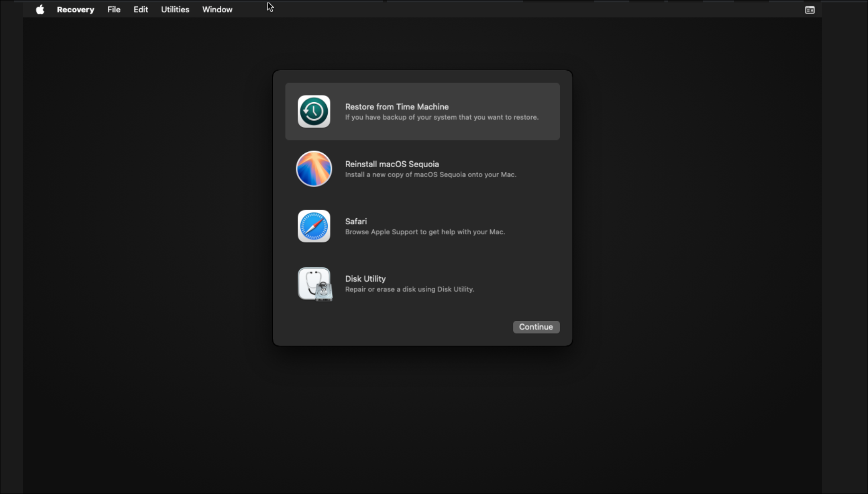
Task: Open the Utilities menu
Action: pos(175,9)
